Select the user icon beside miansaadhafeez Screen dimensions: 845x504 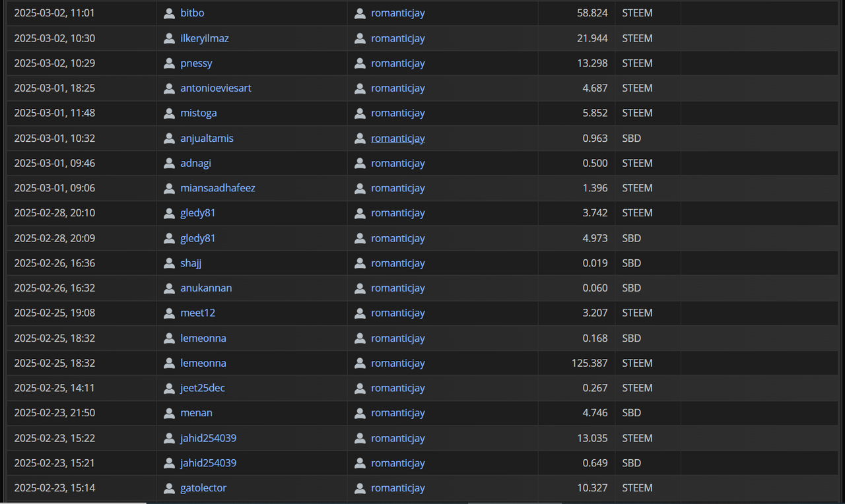coord(169,188)
